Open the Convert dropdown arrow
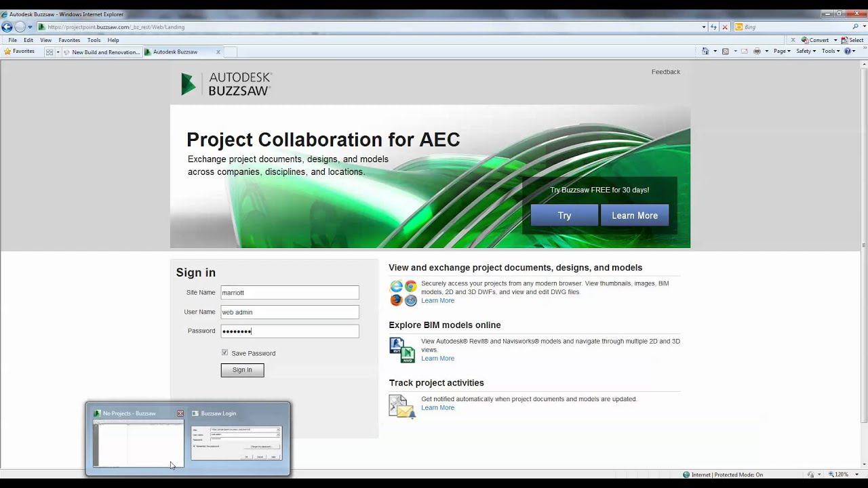868x488 pixels. point(835,40)
